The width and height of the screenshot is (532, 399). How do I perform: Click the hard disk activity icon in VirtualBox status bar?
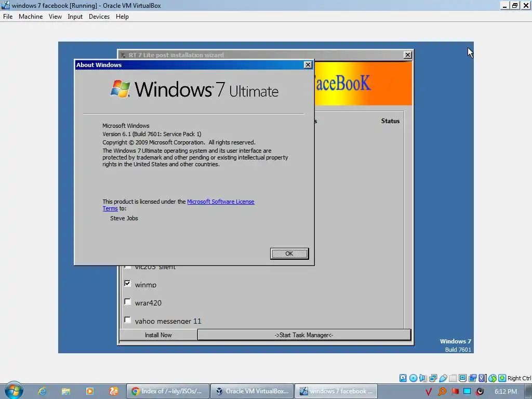coord(403,378)
